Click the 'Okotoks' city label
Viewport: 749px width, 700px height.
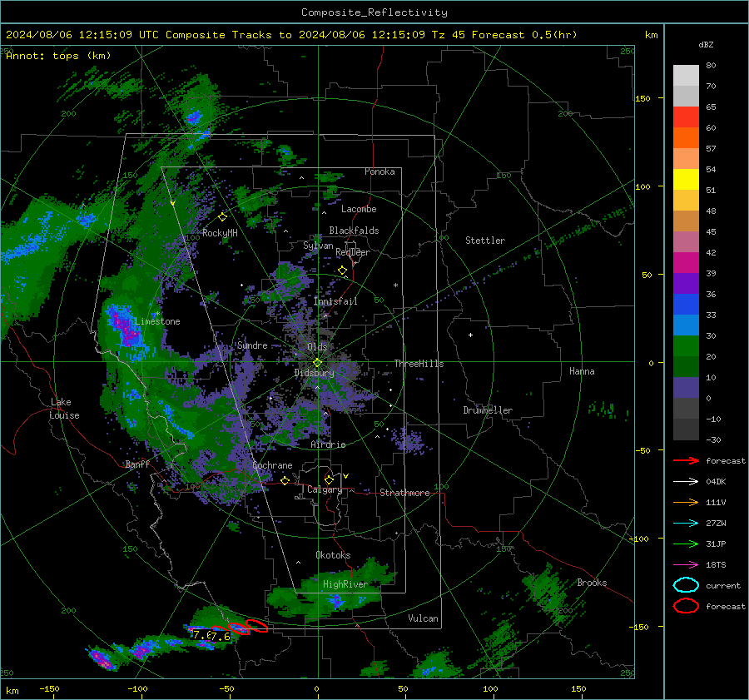tap(333, 555)
